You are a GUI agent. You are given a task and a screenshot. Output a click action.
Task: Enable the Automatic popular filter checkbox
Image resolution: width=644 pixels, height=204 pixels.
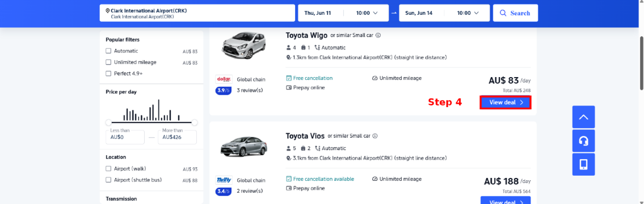108,51
